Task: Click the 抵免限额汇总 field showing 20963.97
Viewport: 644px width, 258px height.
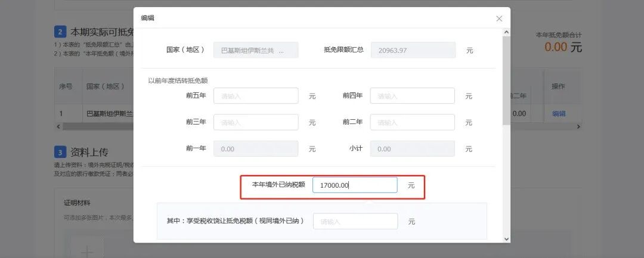Action: pyautogui.click(x=413, y=50)
